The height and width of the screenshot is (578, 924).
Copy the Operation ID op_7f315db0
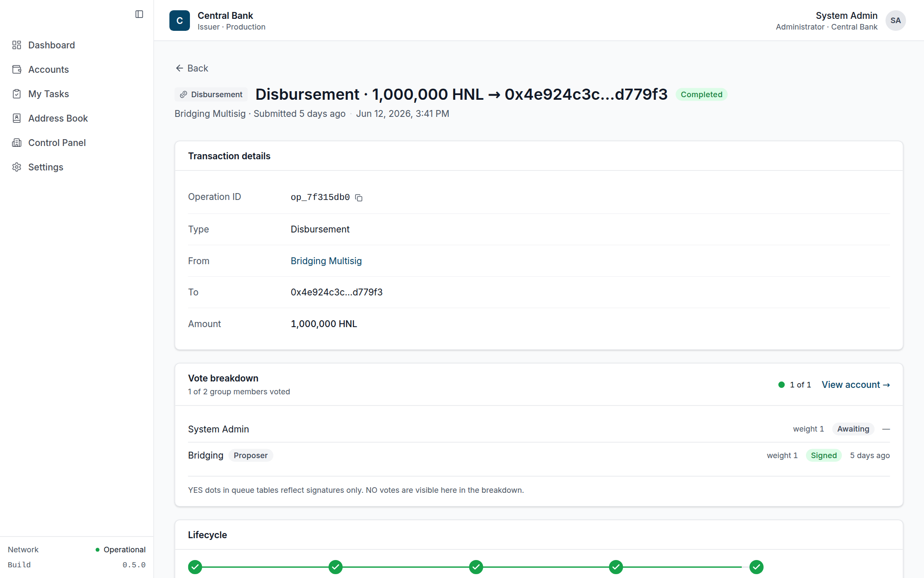pos(359,197)
